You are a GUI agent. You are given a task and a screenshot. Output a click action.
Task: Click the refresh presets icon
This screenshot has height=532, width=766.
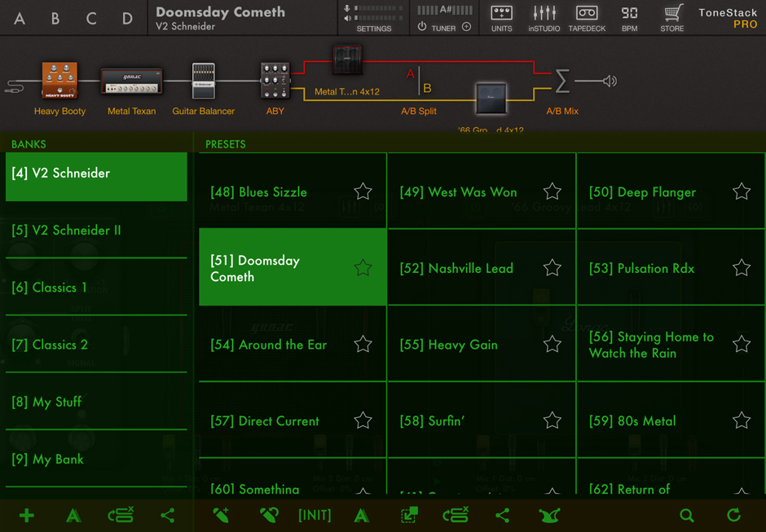tap(733, 515)
